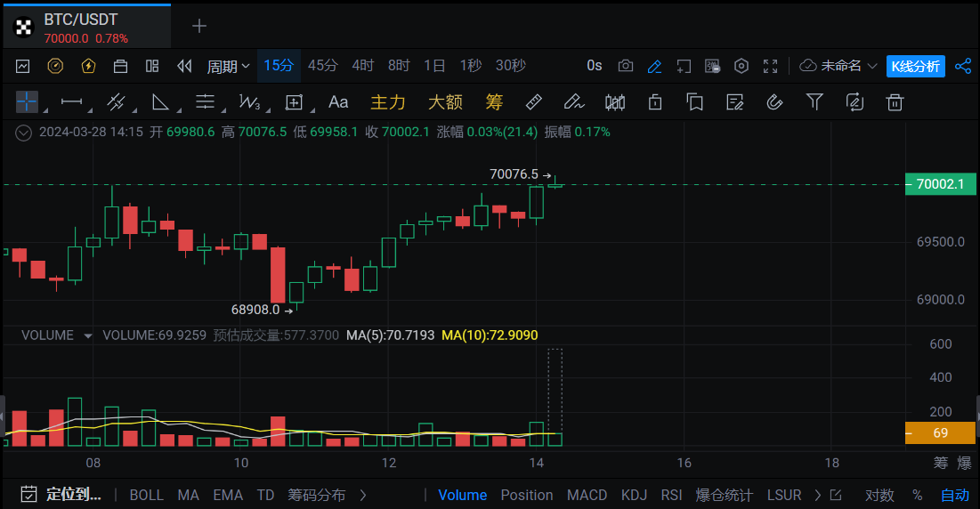Image resolution: width=980 pixels, height=509 pixels.
Task: Open the 周期 period dropdown
Action: point(228,66)
